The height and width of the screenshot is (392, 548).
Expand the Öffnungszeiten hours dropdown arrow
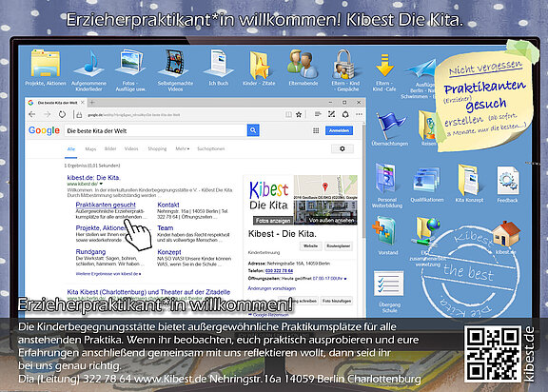(345, 279)
